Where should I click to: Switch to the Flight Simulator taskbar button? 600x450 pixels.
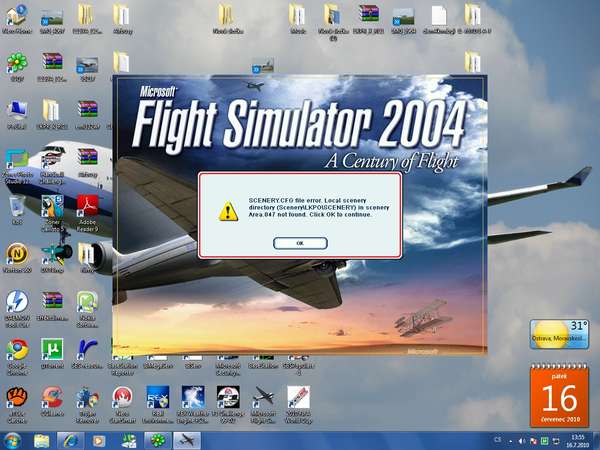tap(187, 441)
